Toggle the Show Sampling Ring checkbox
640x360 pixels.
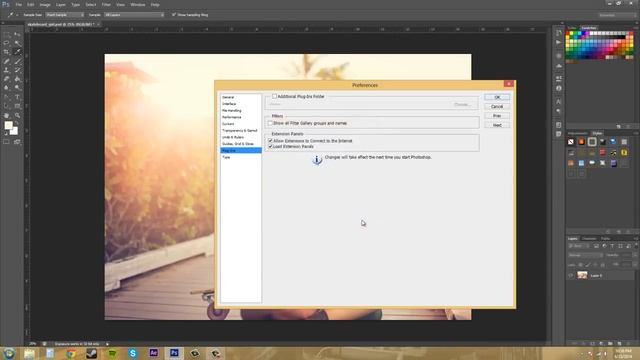[x=174, y=15]
